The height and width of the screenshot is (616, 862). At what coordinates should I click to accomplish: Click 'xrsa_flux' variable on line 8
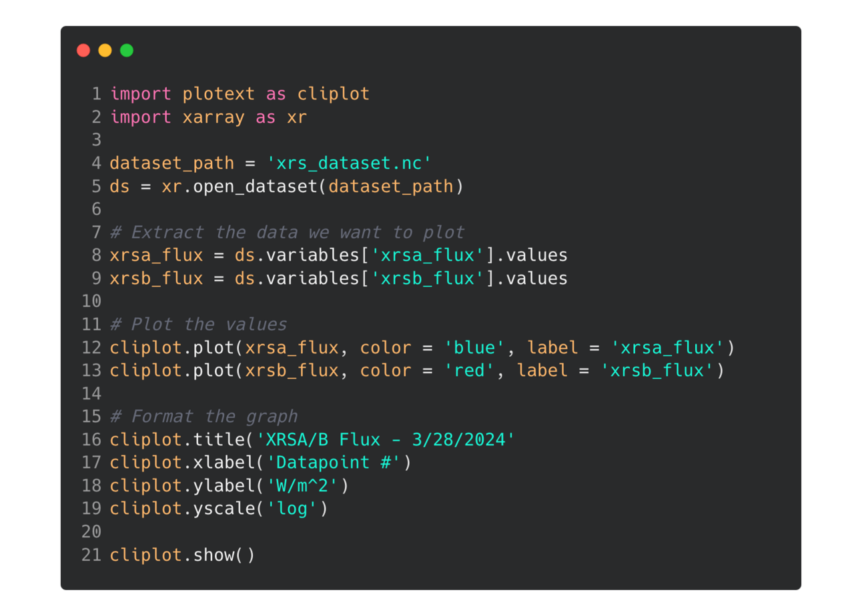tap(156, 255)
